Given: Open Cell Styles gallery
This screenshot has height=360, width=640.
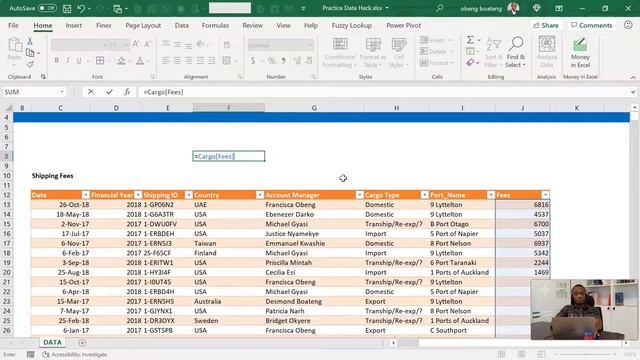Looking at the screenshot, I should click(x=398, y=52).
